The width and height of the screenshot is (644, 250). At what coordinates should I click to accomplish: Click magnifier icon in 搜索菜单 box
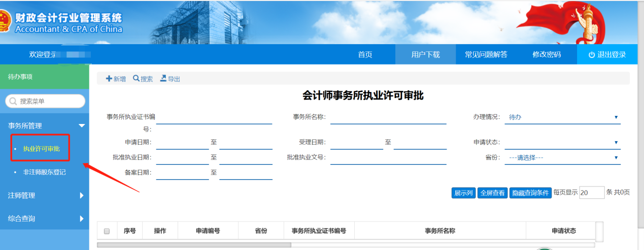click(x=13, y=102)
